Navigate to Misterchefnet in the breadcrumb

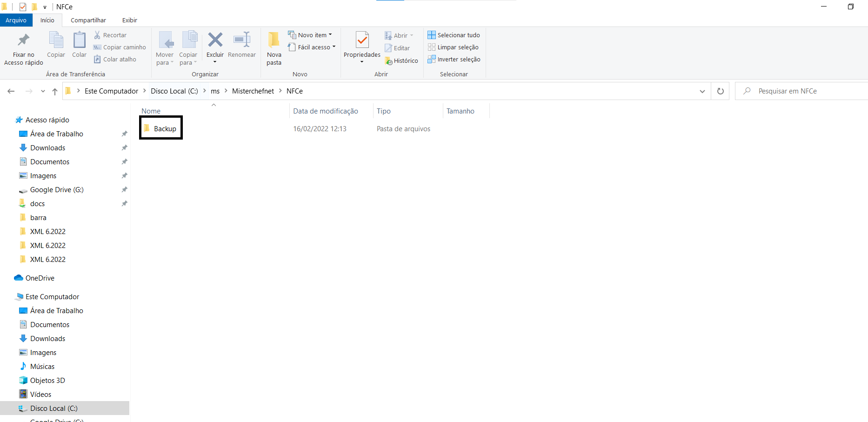pyautogui.click(x=253, y=91)
